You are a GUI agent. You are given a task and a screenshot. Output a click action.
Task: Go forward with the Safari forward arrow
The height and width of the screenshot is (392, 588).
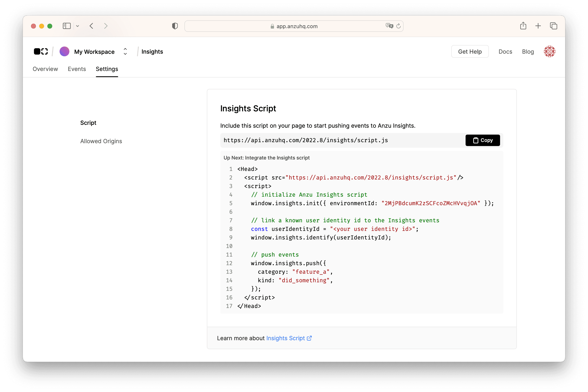106,26
